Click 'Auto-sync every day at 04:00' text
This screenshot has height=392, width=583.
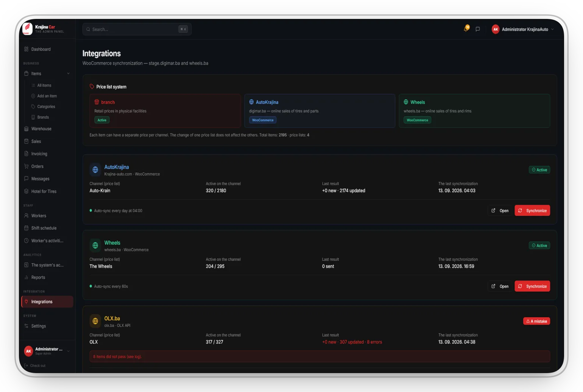[x=118, y=211]
